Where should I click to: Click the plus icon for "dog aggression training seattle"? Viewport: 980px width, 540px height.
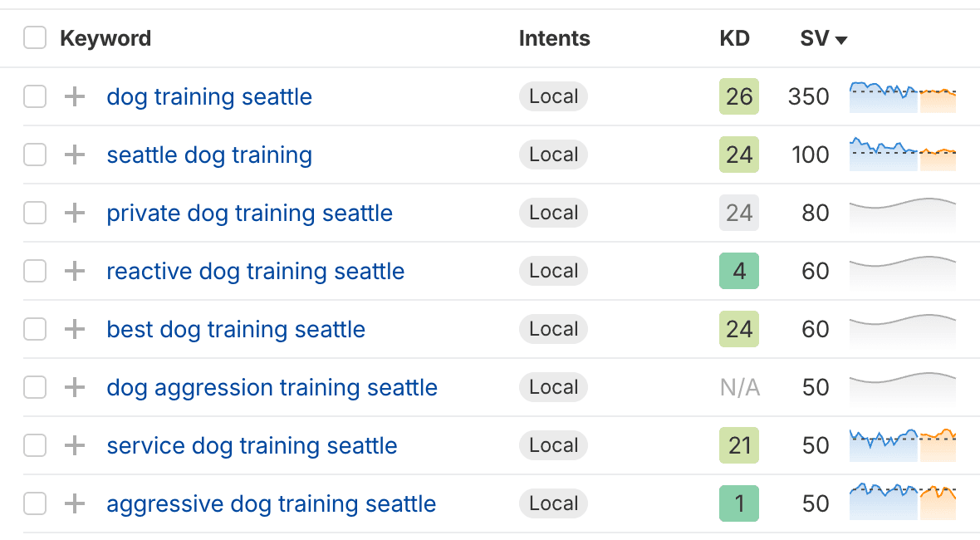tap(75, 387)
